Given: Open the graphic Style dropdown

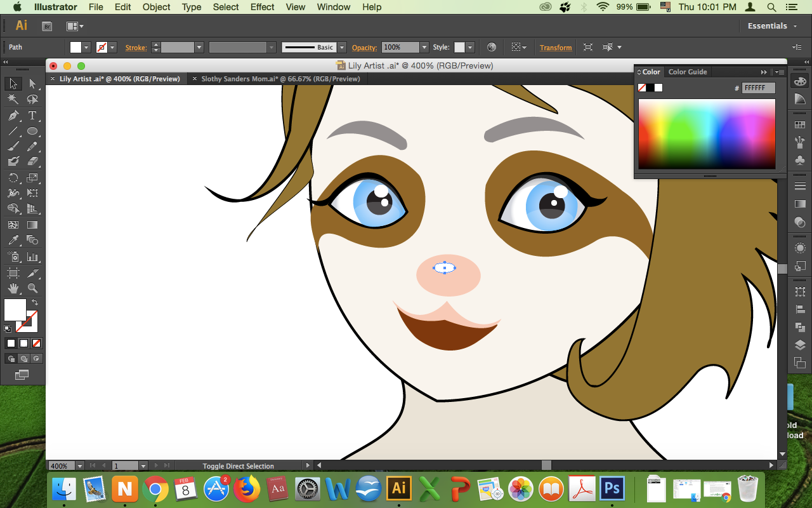Looking at the screenshot, I should pos(469,48).
